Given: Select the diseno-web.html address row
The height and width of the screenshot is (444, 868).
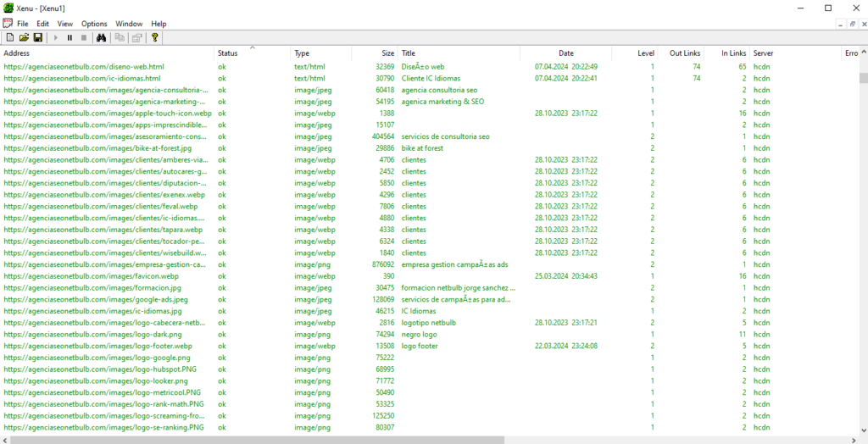Looking at the screenshot, I should (x=83, y=66).
